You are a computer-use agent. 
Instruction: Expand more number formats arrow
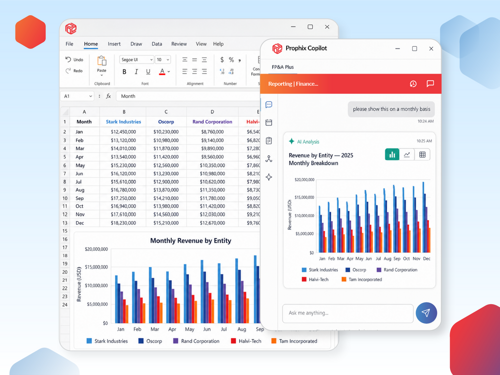coord(240,60)
